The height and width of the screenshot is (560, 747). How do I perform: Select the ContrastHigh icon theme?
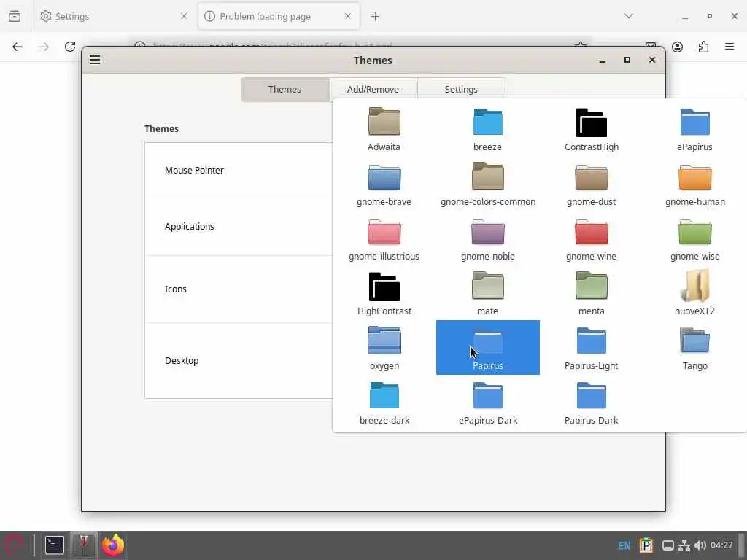[591, 129]
